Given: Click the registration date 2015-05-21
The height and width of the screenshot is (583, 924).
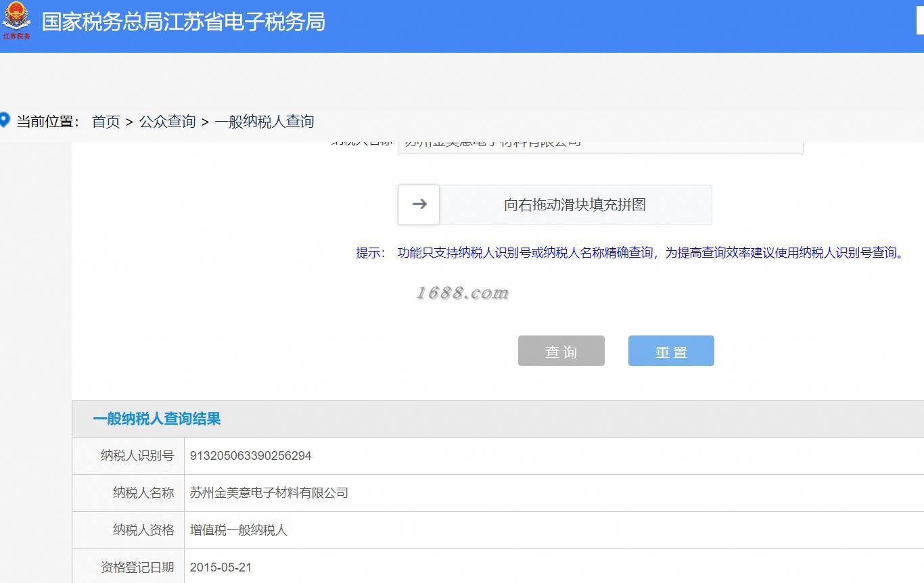Looking at the screenshot, I should 221,567.
